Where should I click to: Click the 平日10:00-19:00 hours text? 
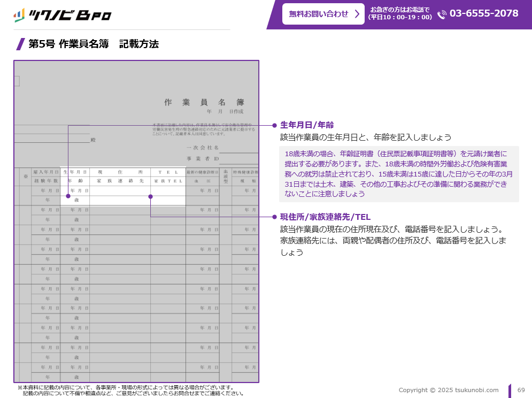400,17
